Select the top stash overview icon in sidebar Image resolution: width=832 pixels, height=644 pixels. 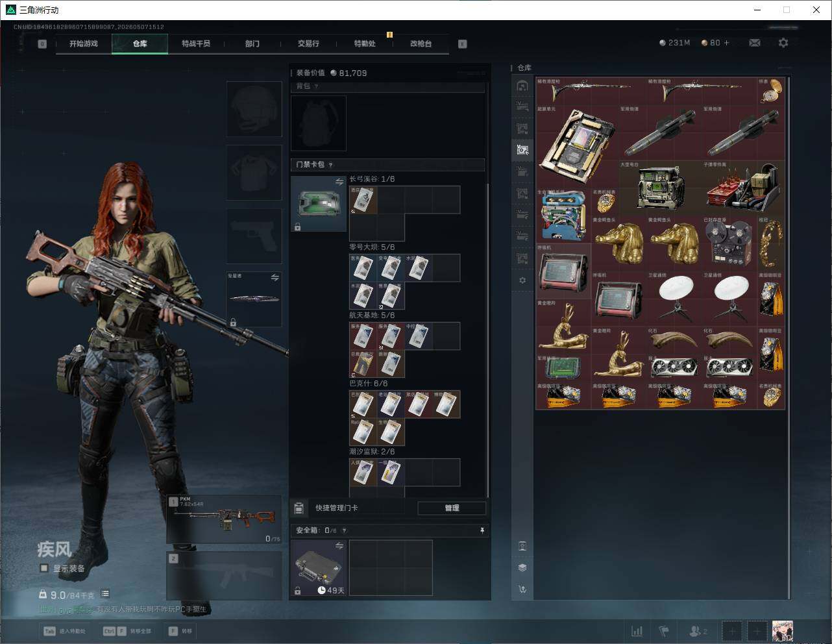click(x=522, y=86)
